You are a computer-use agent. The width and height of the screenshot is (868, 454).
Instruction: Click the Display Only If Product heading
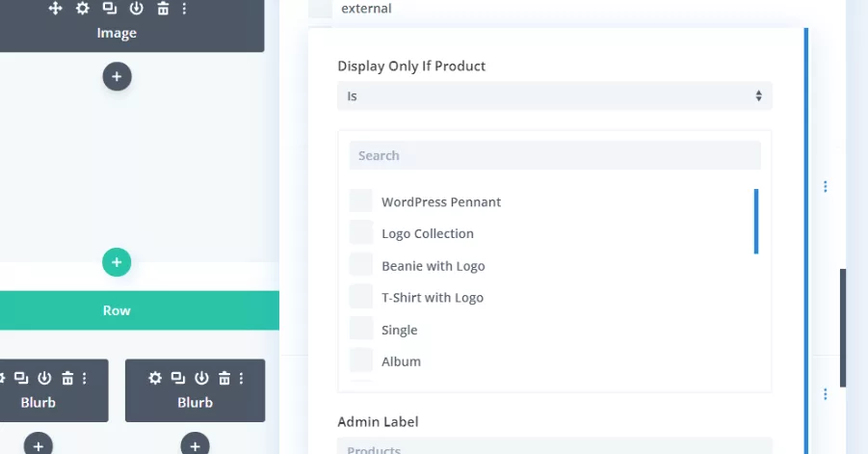[x=411, y=66]
